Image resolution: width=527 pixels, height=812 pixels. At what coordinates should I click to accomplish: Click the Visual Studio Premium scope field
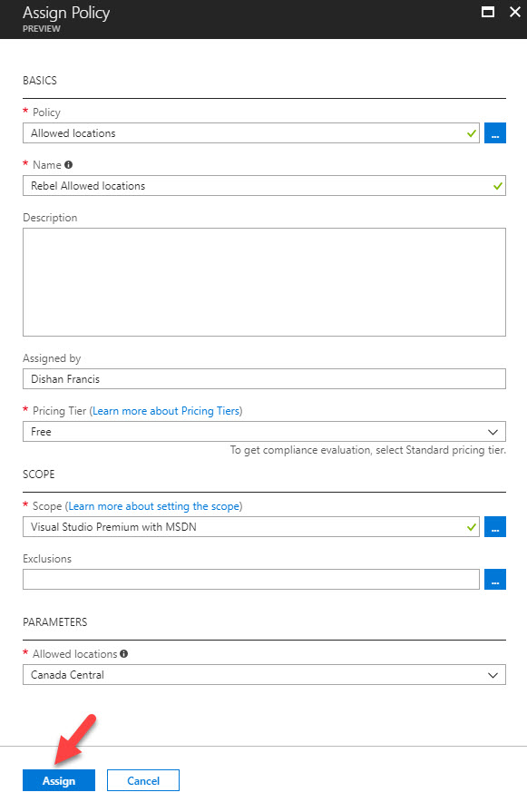point(251,526)
